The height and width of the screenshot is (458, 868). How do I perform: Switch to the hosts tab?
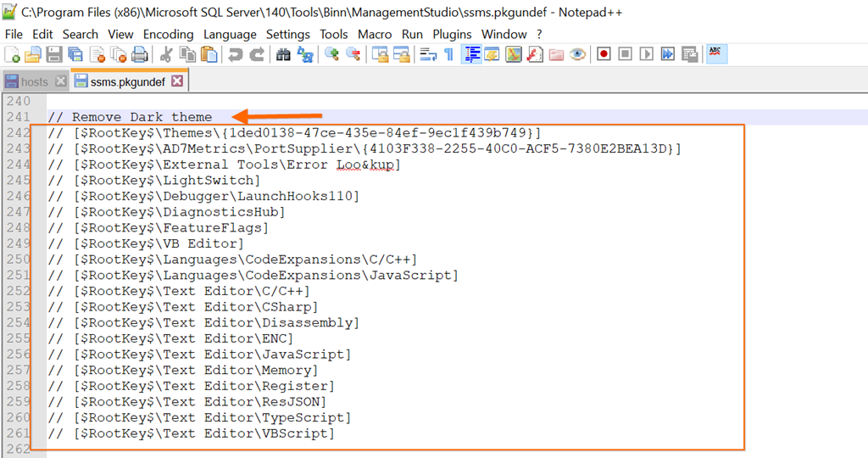click(x=34, y=81)
